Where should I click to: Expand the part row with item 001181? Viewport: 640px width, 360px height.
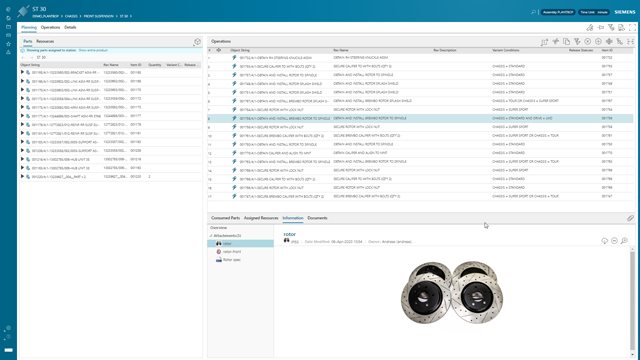click(22, 133)
